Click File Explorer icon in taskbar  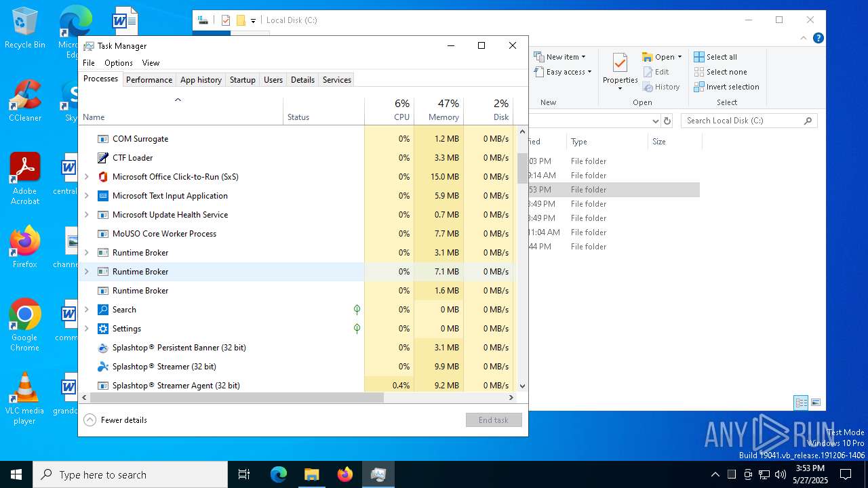pos(311,474)
